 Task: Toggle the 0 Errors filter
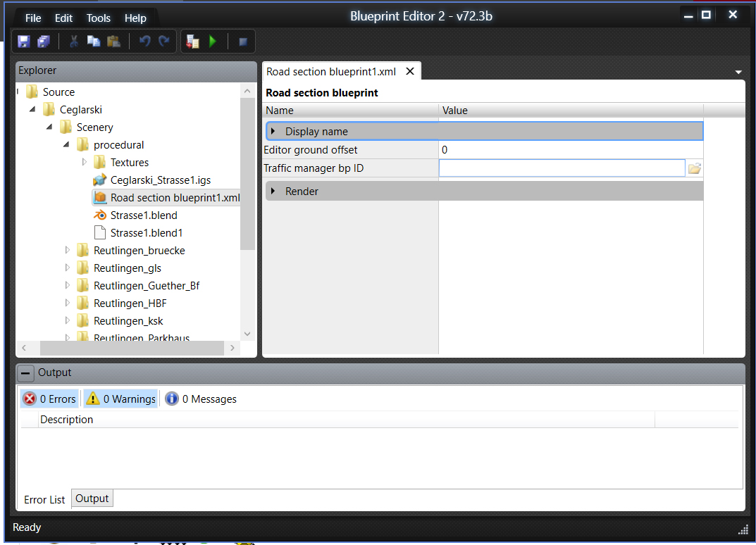click(49, 399)
